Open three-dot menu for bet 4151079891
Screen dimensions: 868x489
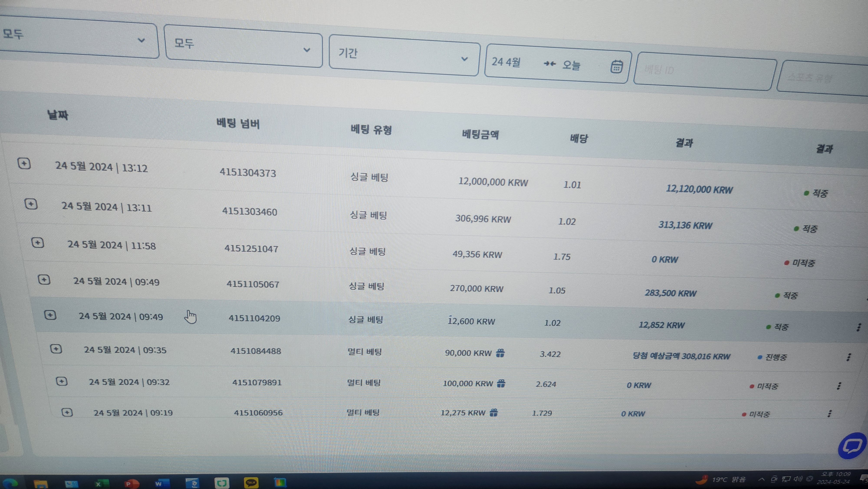[839, 386]
